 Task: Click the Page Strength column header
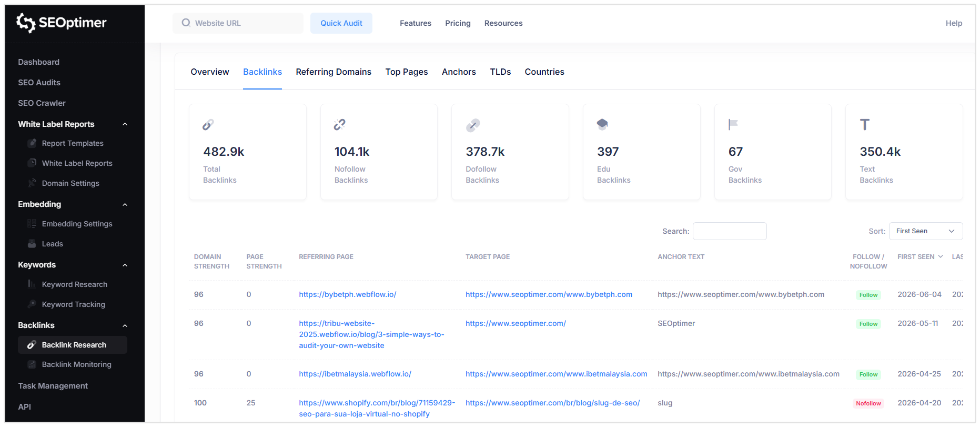pos(264,262)
